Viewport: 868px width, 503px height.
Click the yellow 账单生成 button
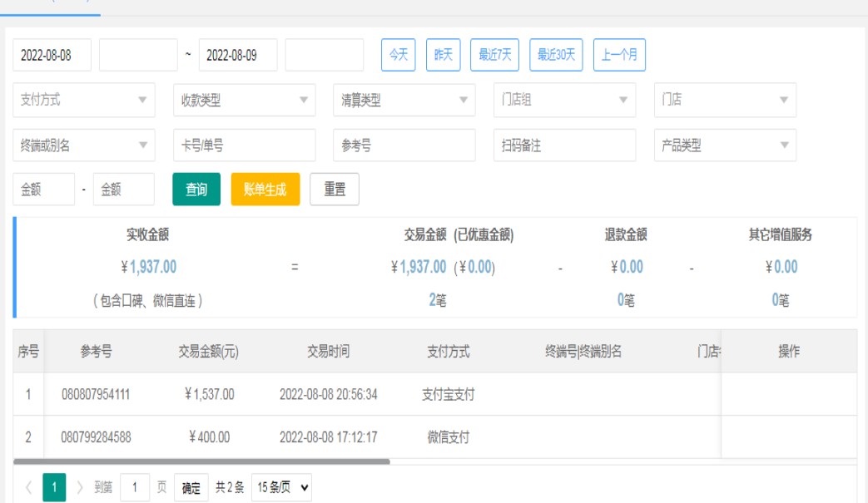[265, 190]
